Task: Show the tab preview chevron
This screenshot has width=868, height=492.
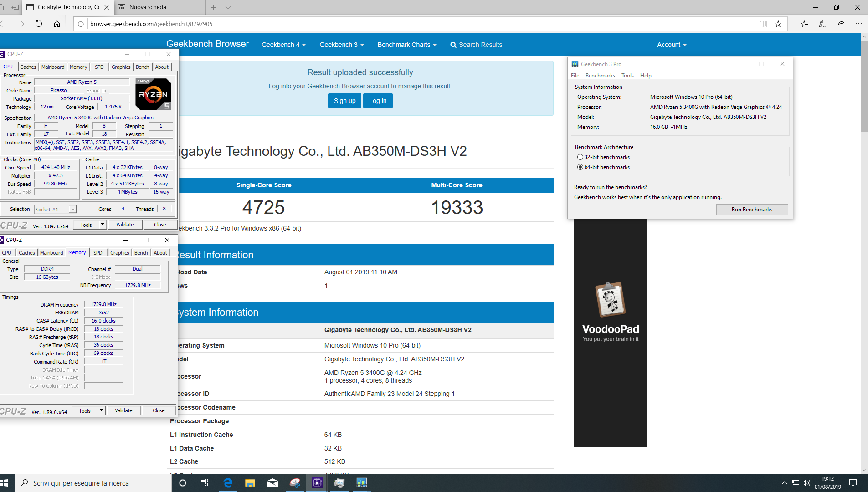Action: click(x=228, y=7)
